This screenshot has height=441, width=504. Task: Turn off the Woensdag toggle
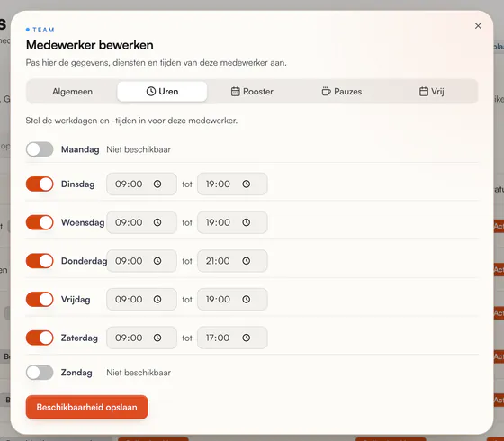(x=40, y=222)
